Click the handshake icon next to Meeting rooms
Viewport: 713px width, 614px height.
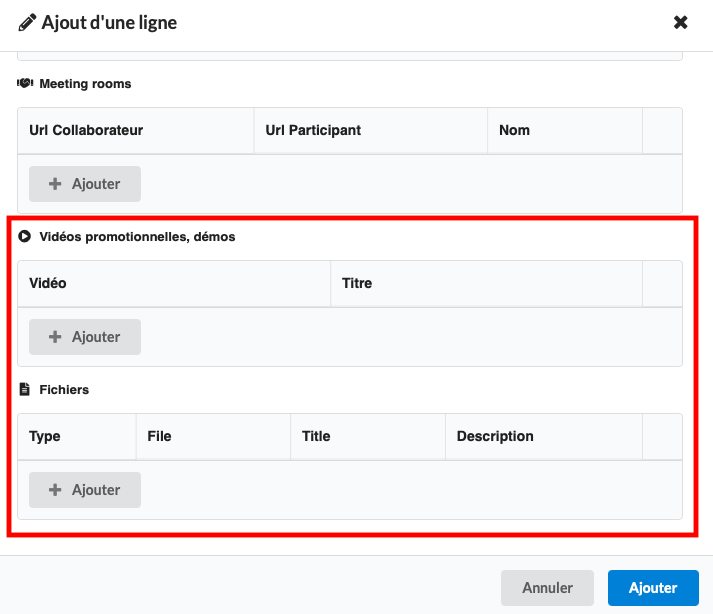click(x=25, y=84)
